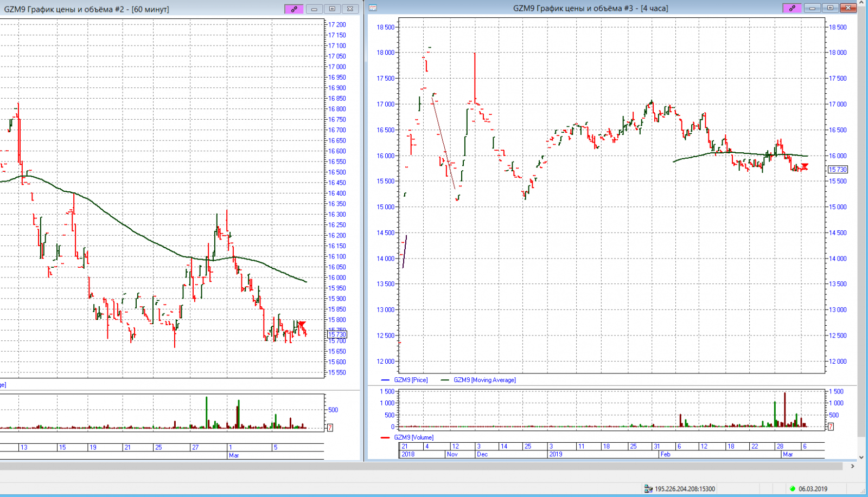Click chart window icon left of the #3 title
The image size is (868, 497).
373,8
